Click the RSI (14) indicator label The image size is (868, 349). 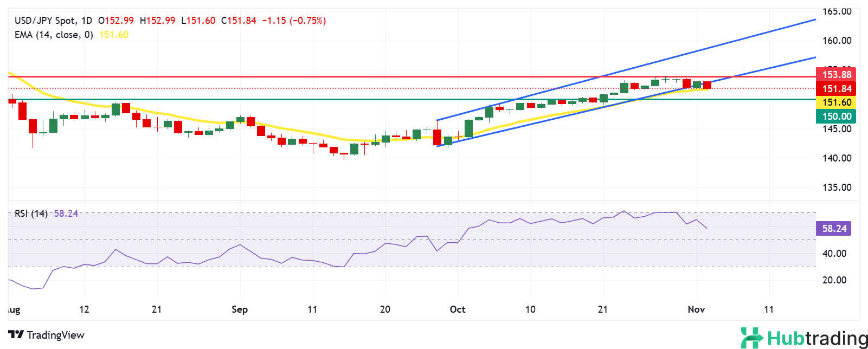click(31, 214)
